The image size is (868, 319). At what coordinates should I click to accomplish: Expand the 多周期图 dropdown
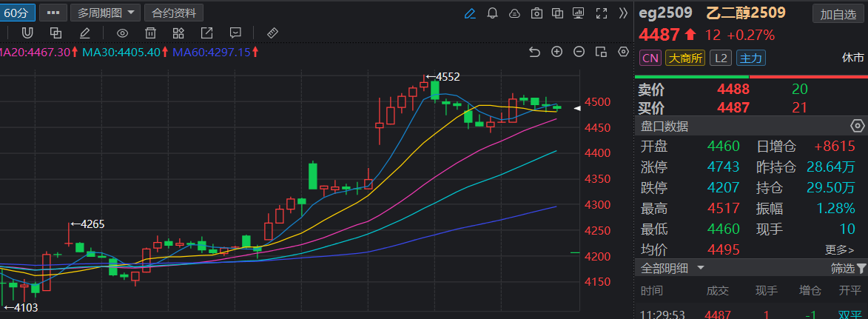tap(106, 12)
